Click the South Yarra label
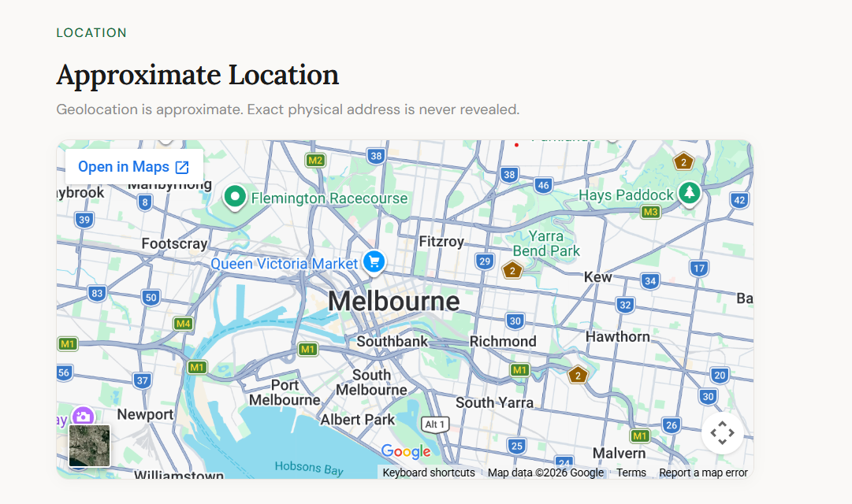Viewport: 852px width, 504px height. point(494,403)
